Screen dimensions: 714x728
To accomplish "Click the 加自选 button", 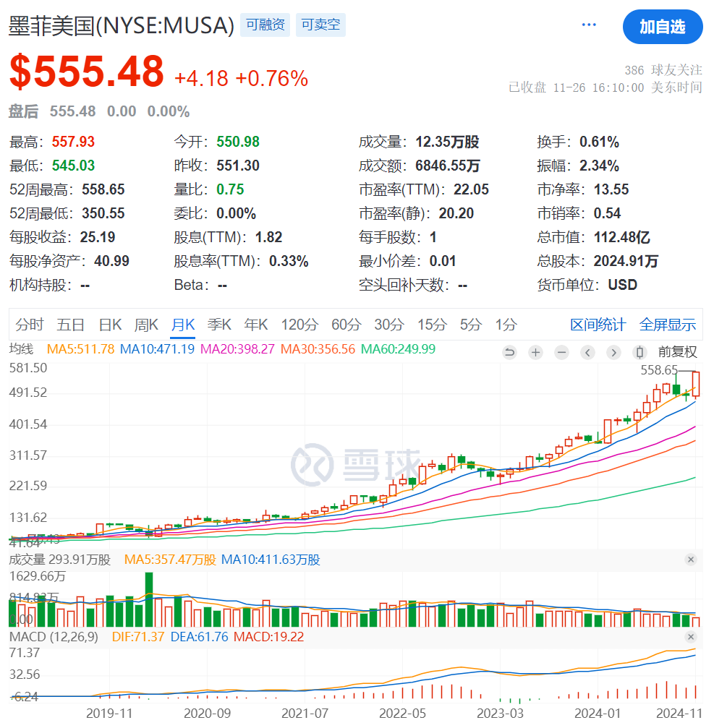I will coord(662,27).
